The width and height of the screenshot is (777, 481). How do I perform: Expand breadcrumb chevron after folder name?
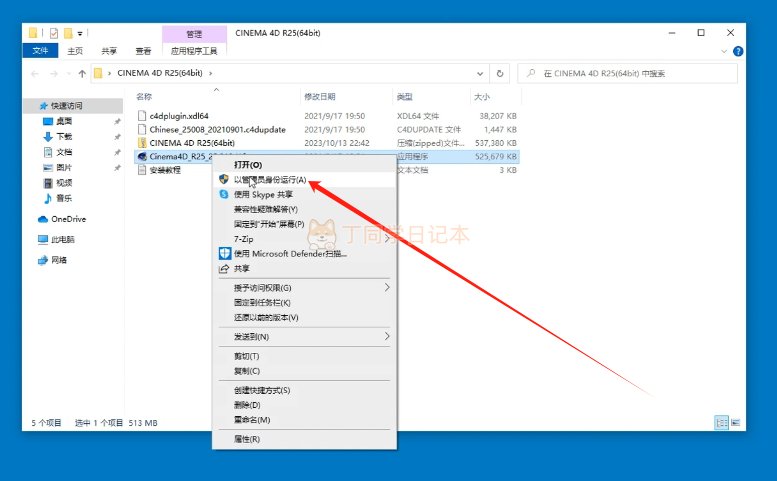click(x=211, y=73)
